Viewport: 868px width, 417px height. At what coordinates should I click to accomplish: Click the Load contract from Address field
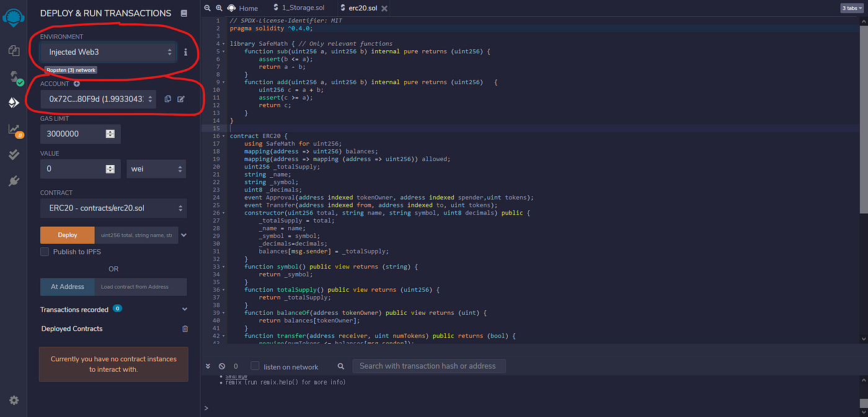[x=141, y=287]
